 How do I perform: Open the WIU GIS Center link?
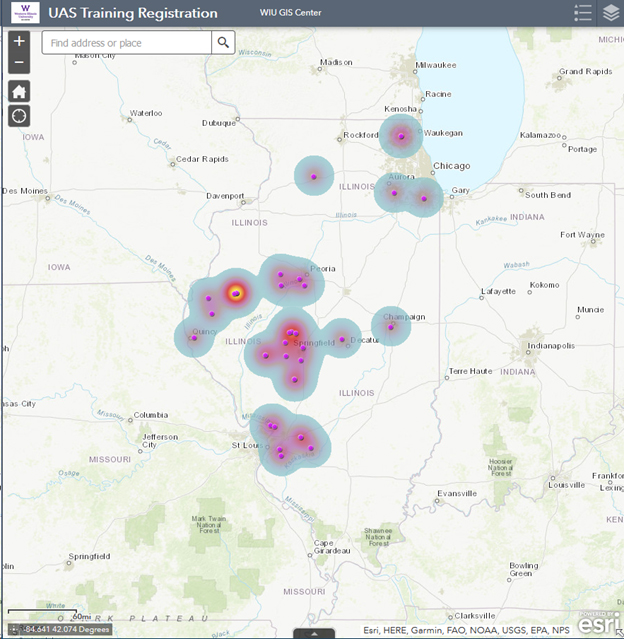coord(290,14)
